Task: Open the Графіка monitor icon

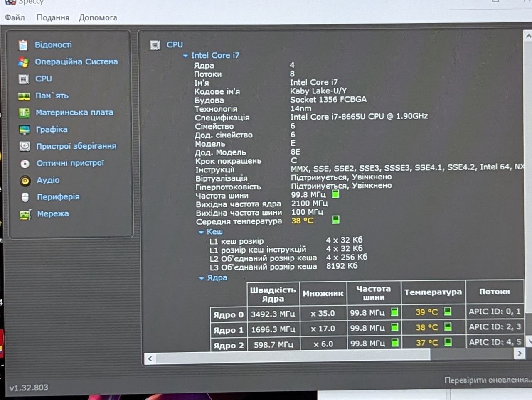Action: pyautogui.click(x=25, y=130)
